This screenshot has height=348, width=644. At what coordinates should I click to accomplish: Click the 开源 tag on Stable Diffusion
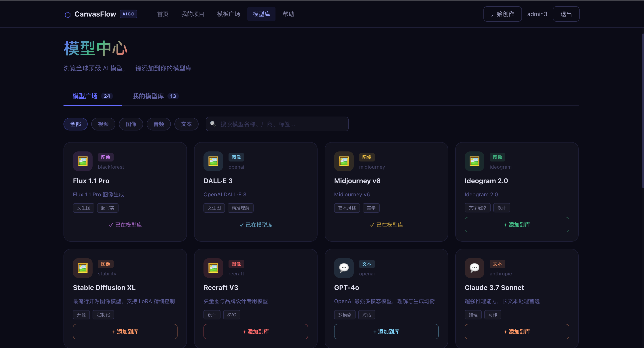click(x=81, y=315)
